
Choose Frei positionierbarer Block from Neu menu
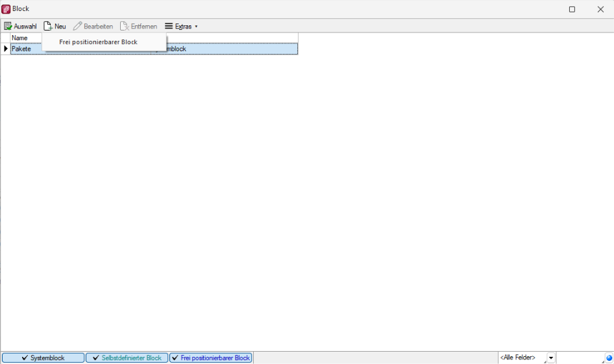[x=98, y=42]
